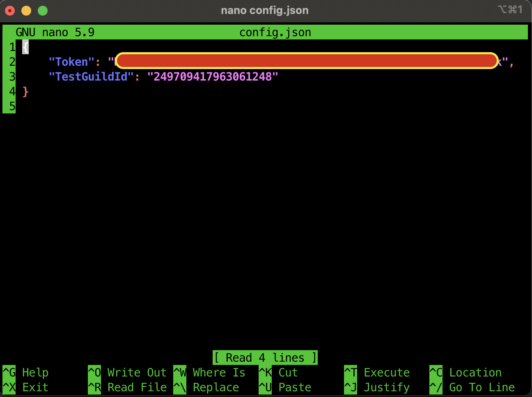Click the yellow minimize window button
The image size is (532, 397).
[x=26, y=11]
